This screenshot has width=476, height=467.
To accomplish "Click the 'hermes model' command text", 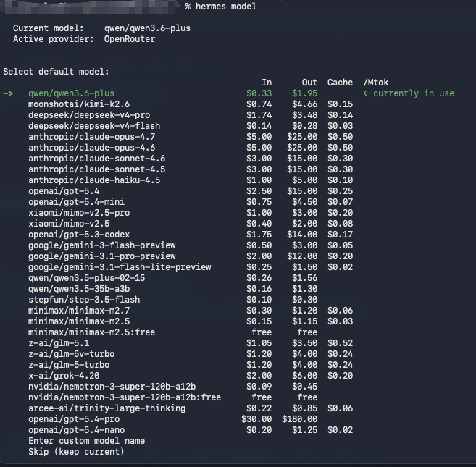I will coord(226,7).
